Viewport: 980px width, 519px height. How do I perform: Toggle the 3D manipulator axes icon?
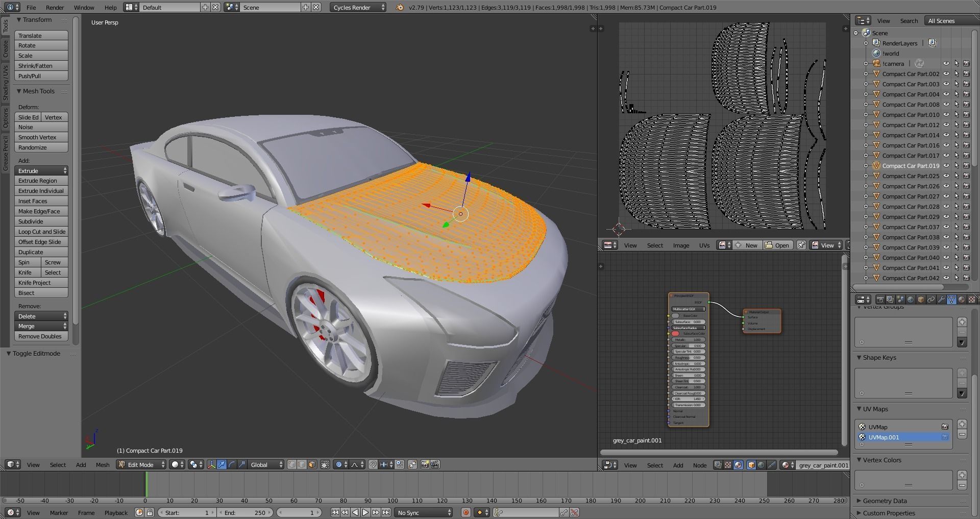coord(211,464)
